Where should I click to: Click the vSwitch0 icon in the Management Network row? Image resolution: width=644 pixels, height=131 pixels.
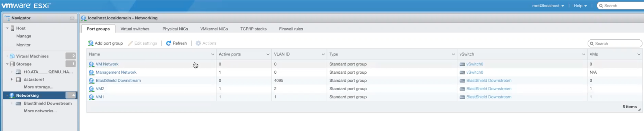coord(462,73)
